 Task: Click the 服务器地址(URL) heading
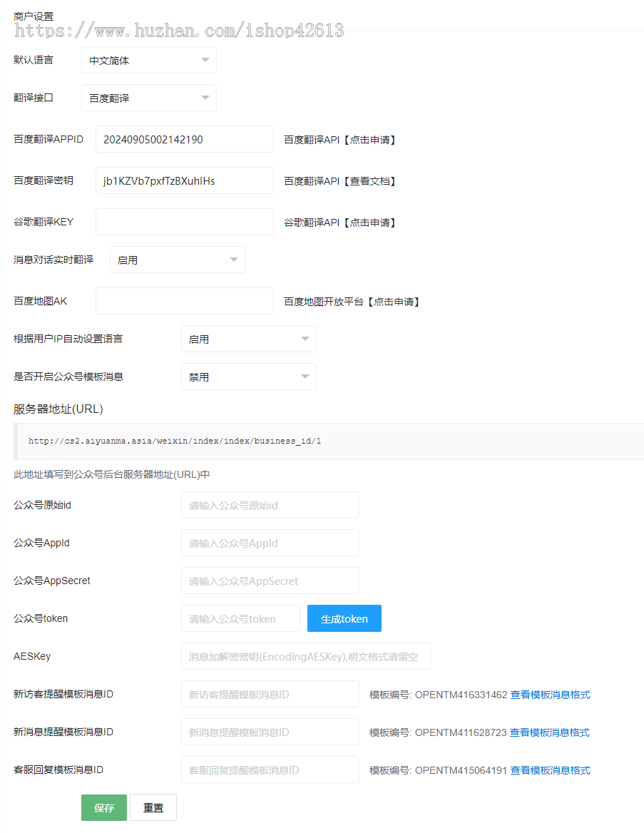click(58, 409)
